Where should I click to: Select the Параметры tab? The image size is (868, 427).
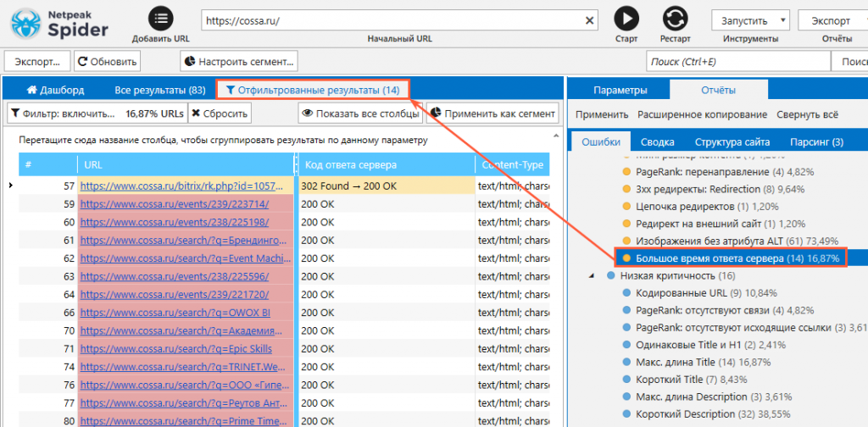pos(620,90)
